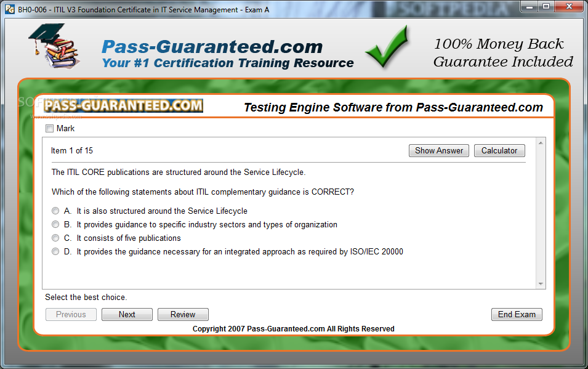Click the graduation cap books logo
The height and width of the screenshot is (369, 588).
(x=54, y=46)
